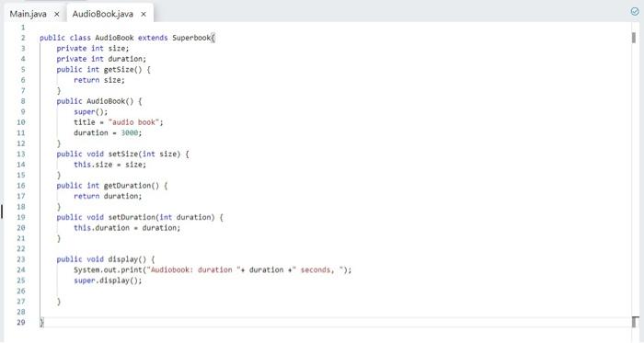Click 'public int getDuration()' header
Screen dimensions: 644x343
point(112,186)
